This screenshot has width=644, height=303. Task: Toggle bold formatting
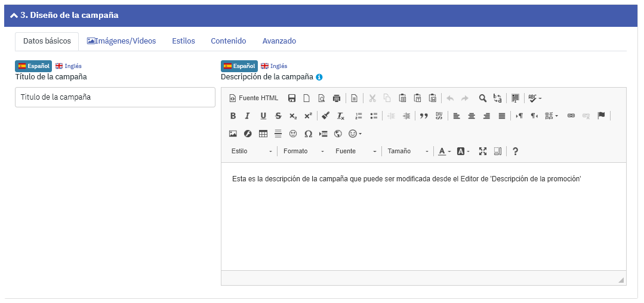(233, 116)
